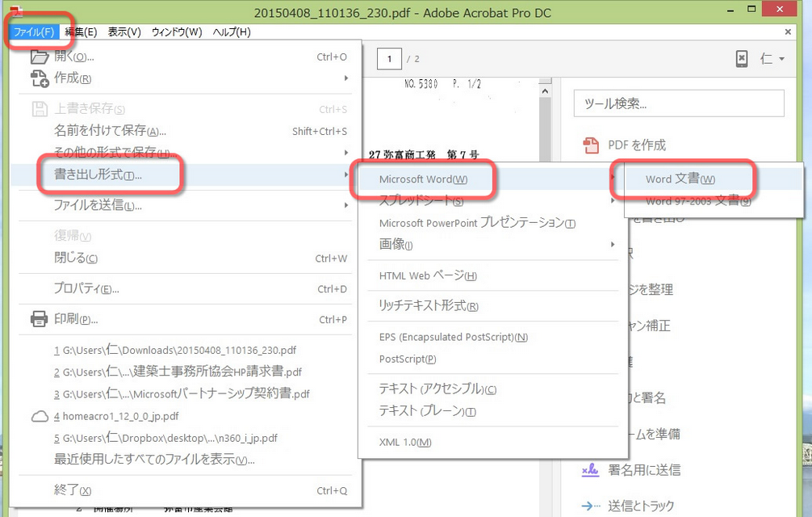The height and width of the screenshot is (517, 812).
Task: Open the ファイル(F) menu
Action: pos(34,32)
